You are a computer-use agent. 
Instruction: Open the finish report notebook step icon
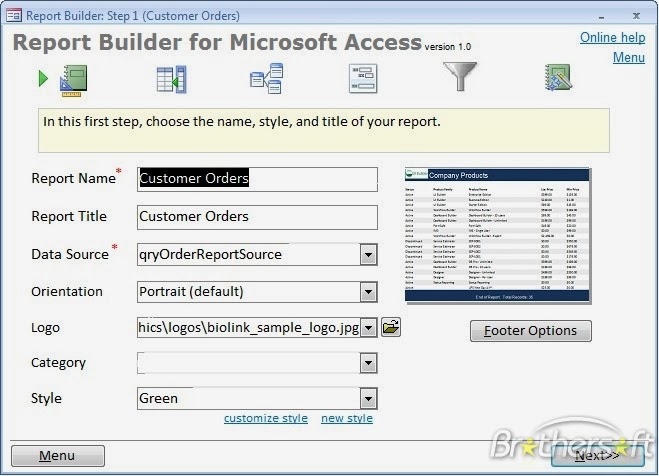coord(558,78)
